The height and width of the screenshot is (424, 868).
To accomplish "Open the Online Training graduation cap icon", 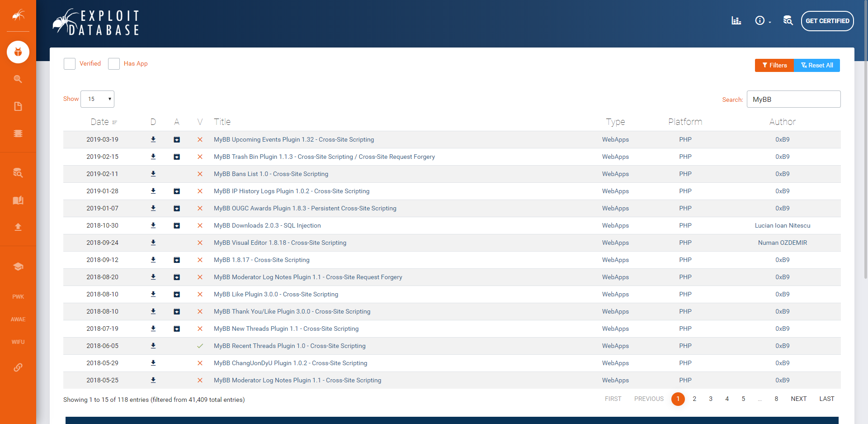I will [x=18, y=267].
